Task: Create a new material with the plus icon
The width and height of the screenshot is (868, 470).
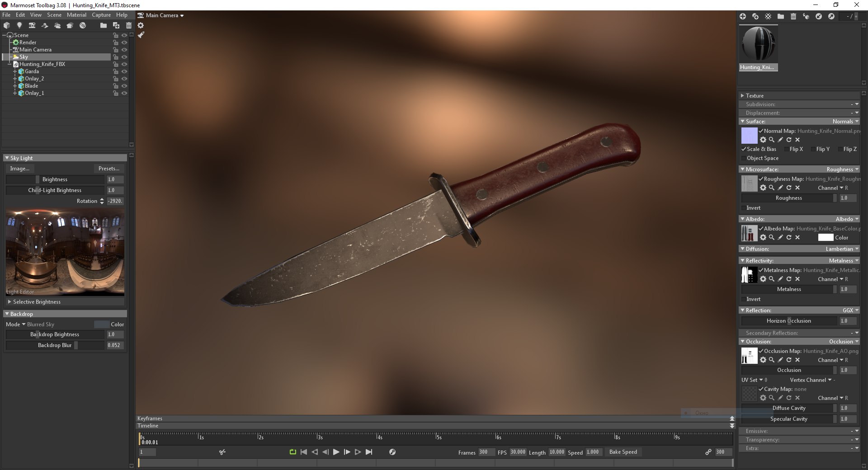Action: pos(743,16)
